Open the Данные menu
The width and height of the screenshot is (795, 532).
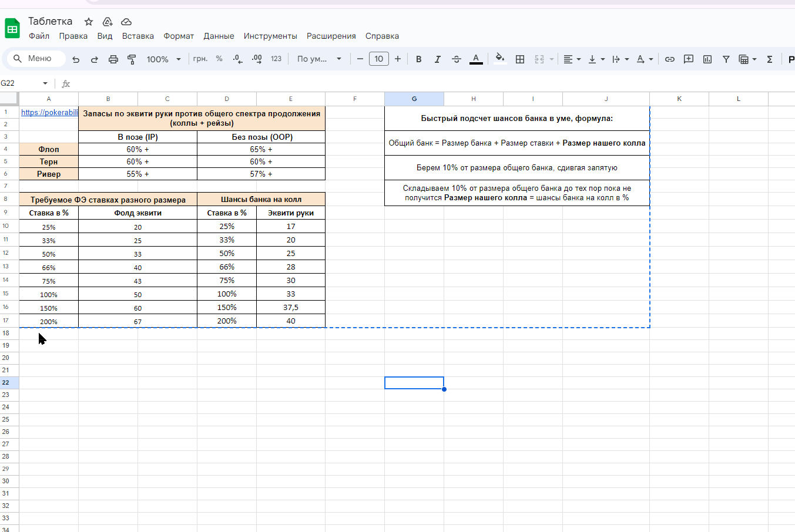click(219, 36)
